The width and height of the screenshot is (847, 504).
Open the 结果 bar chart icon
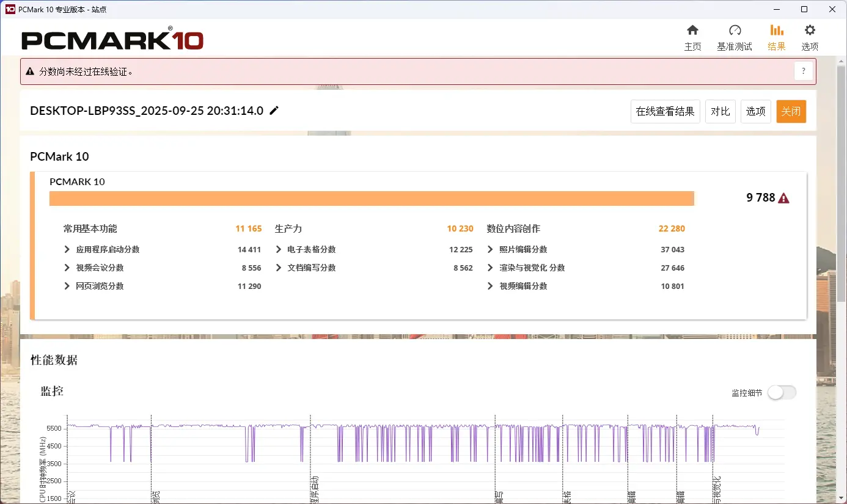point(777,31)
